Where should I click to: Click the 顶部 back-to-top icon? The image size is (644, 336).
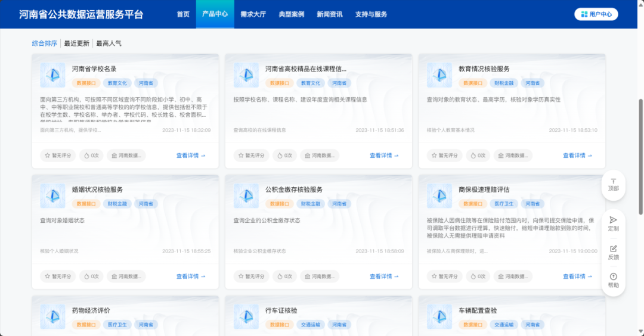613,181
